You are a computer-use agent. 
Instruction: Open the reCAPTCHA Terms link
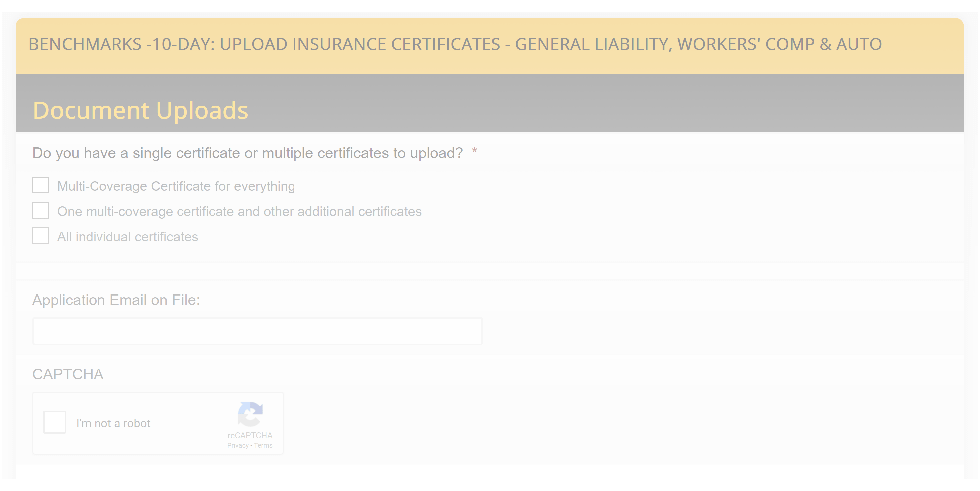point(263,446)
